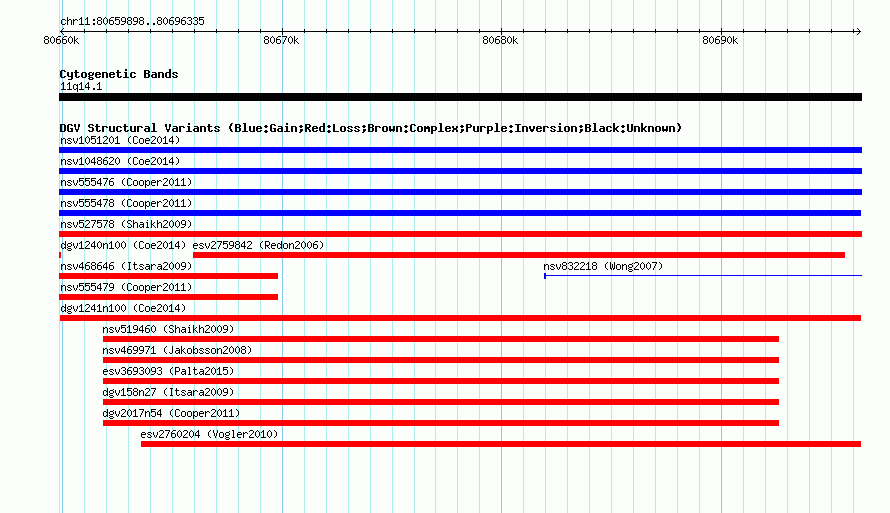Click nsv469971 (Jakobsson2008) label
Image resolution: width=890 pixels, height=513 pixels.
[177, 350]
